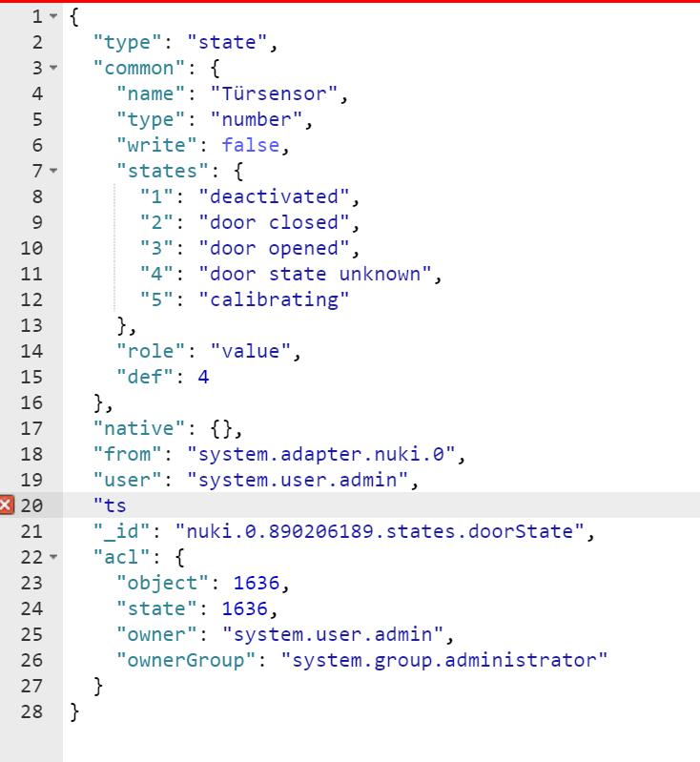The image size is (700, 762).
Task: Click the false value of "write"
Action: tap(251, 145)
